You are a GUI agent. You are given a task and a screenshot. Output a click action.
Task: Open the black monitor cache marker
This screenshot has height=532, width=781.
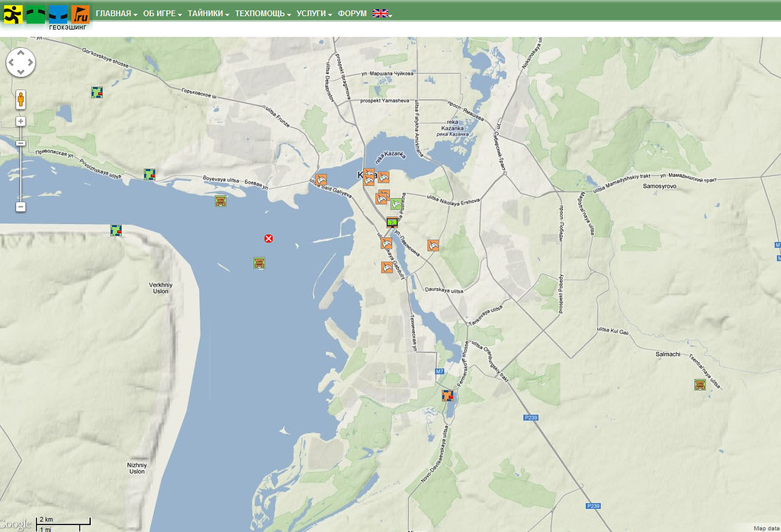pos(392,223)
